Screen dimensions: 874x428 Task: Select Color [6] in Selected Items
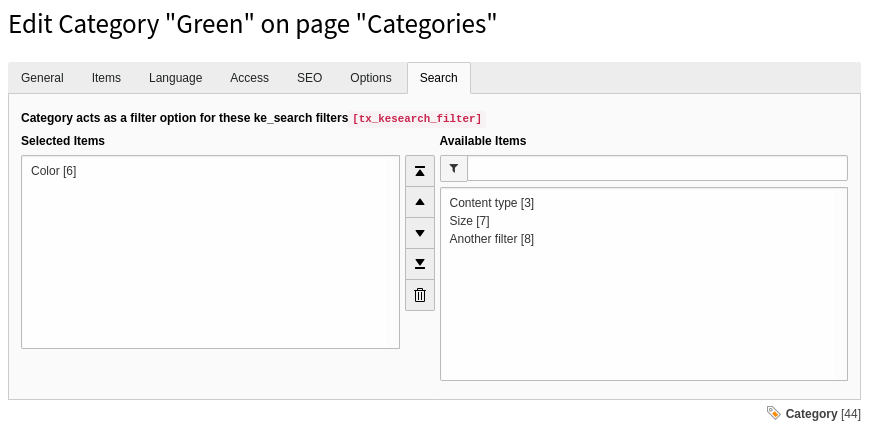(54, 171)
